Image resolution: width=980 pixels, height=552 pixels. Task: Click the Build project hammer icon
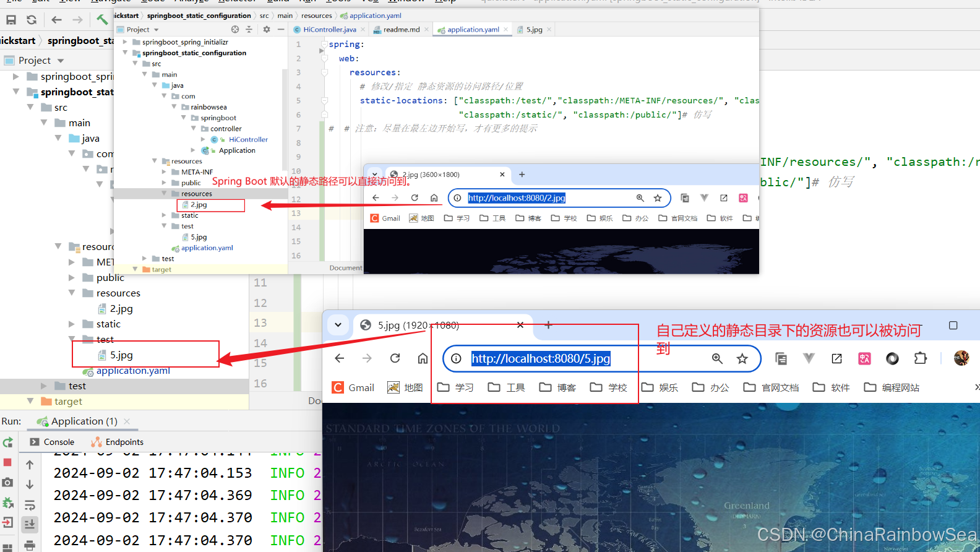(102, 20)
